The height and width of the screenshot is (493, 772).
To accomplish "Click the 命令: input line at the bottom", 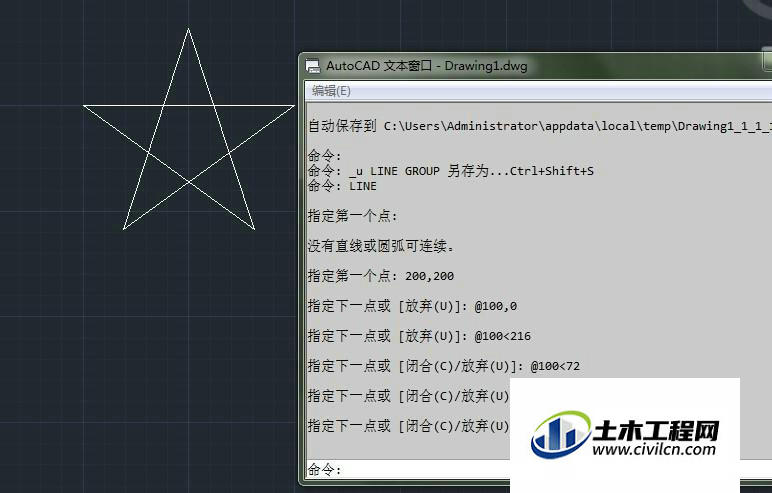I will click(x=409, y=469).
